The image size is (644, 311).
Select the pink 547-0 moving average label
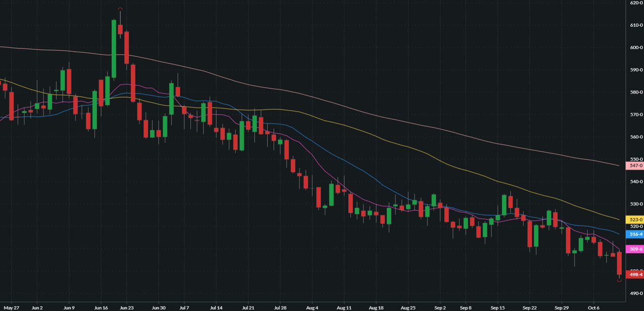633,165
